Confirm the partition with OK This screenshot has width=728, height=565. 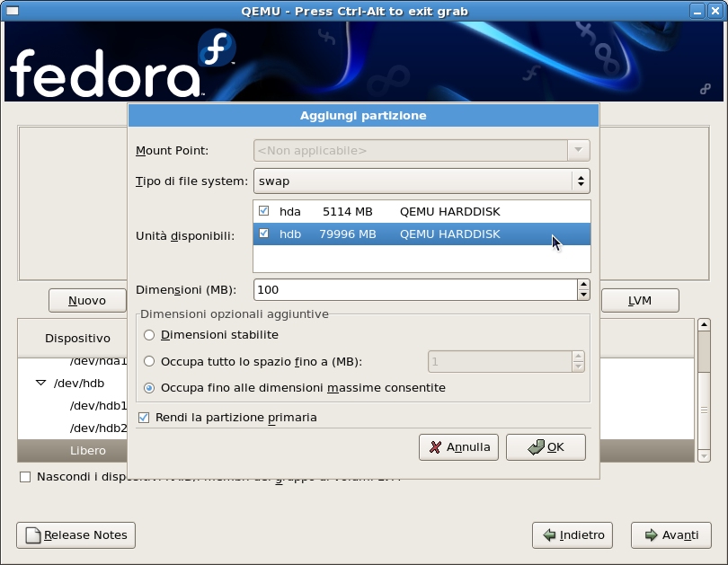pos(546,447)
